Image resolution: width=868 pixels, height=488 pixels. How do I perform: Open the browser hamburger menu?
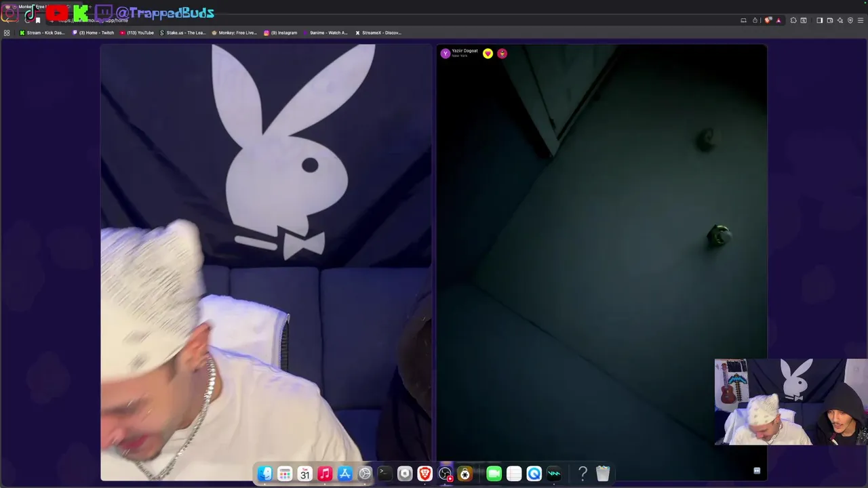[861, 20]
